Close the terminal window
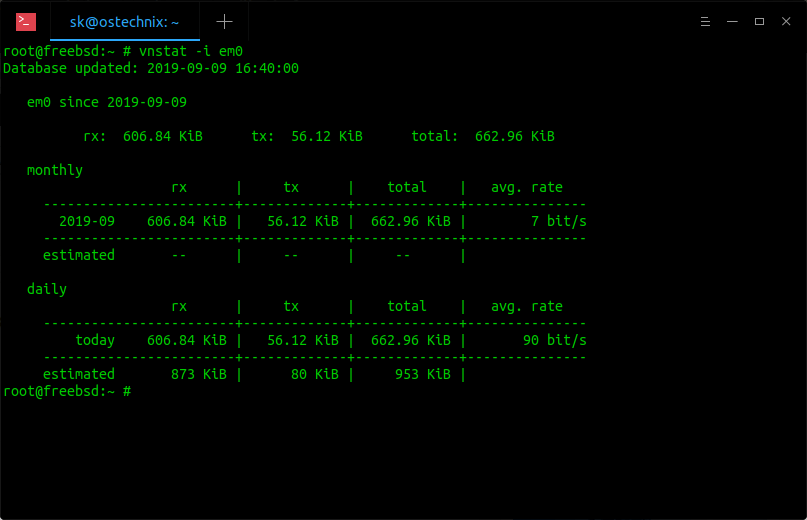The image size is (807, 520). click(x=786, y=22)
